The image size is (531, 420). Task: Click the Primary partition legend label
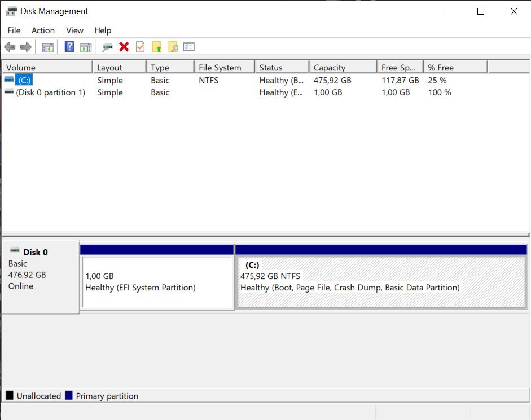(x=107, y=396)
